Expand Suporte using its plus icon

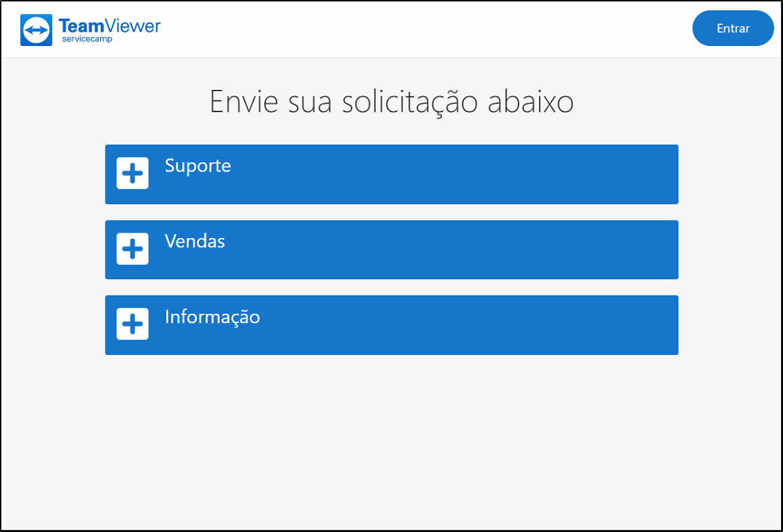(x=133, y=173)
